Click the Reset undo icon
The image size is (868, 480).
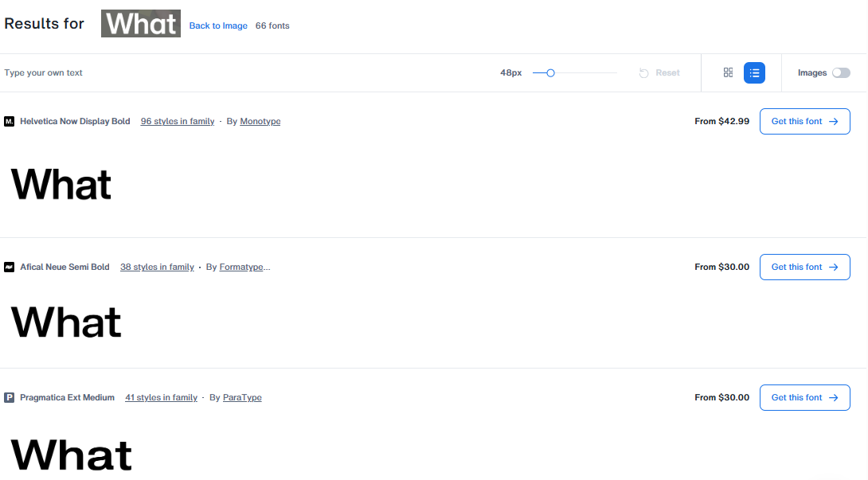pos(643,73)
